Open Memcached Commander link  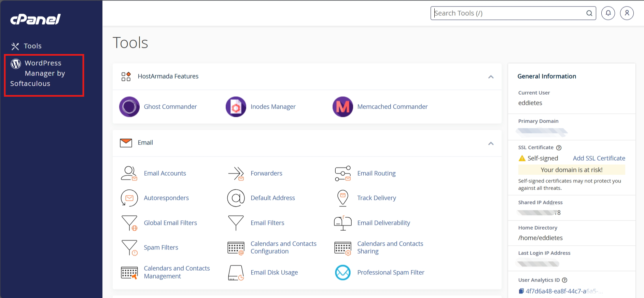(x=392, y=107)
